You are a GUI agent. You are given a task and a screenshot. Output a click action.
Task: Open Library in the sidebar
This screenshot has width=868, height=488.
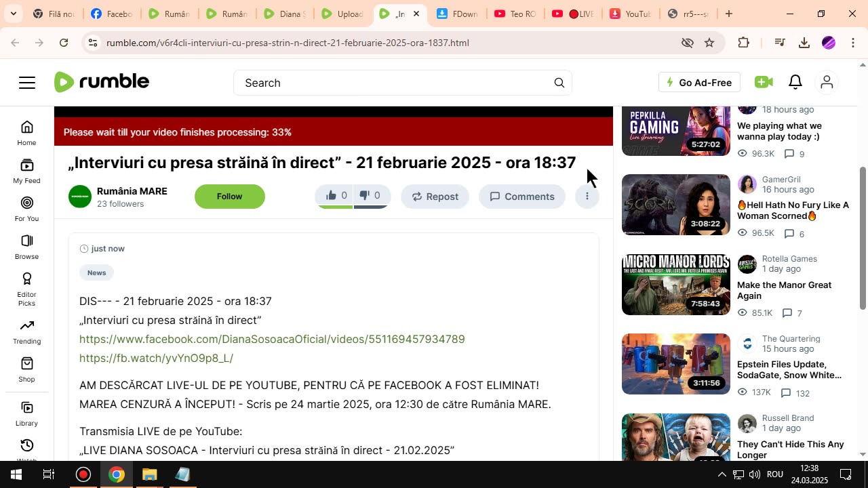(x=27, y=414)
